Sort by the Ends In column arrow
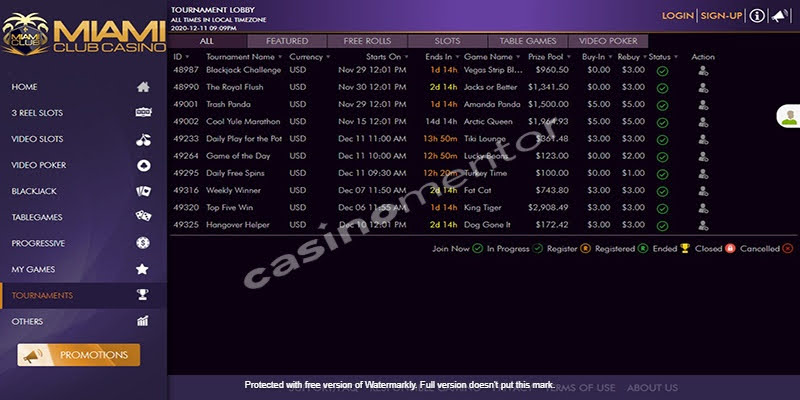The height and width of the screenshot is (400, 800). [457, 57]
